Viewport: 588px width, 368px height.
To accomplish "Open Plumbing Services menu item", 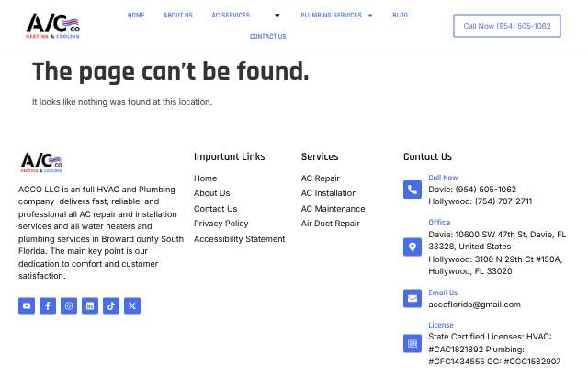I will pos(331,15).
